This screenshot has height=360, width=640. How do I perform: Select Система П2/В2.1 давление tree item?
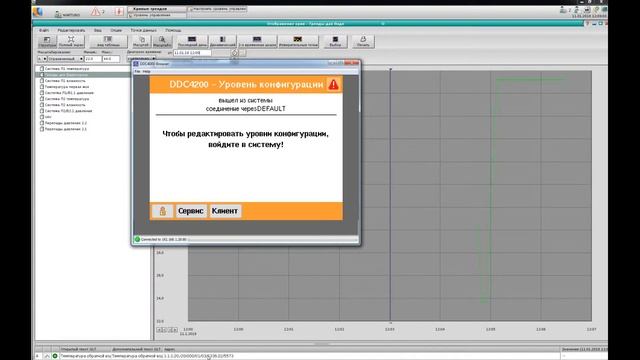68,111
